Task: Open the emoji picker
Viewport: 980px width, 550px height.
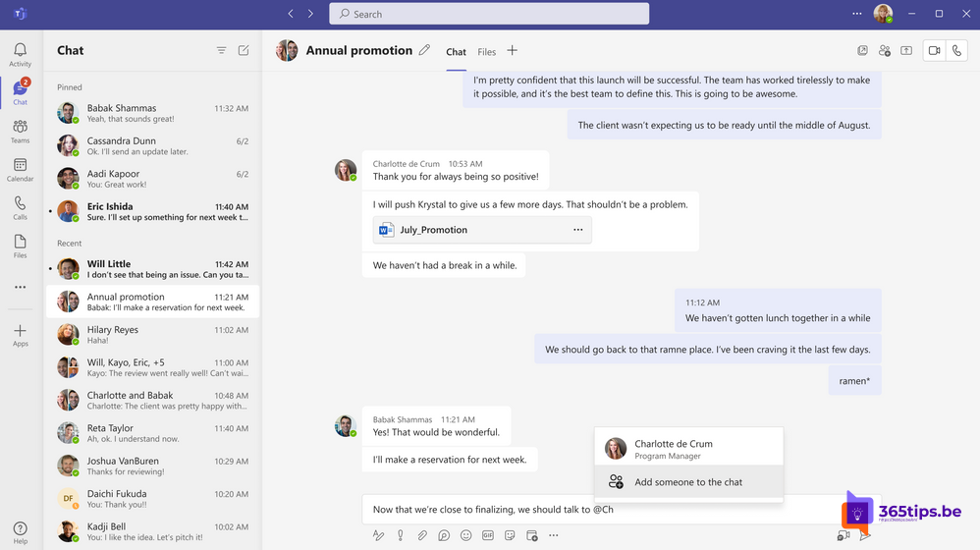Action: (465, 535)
